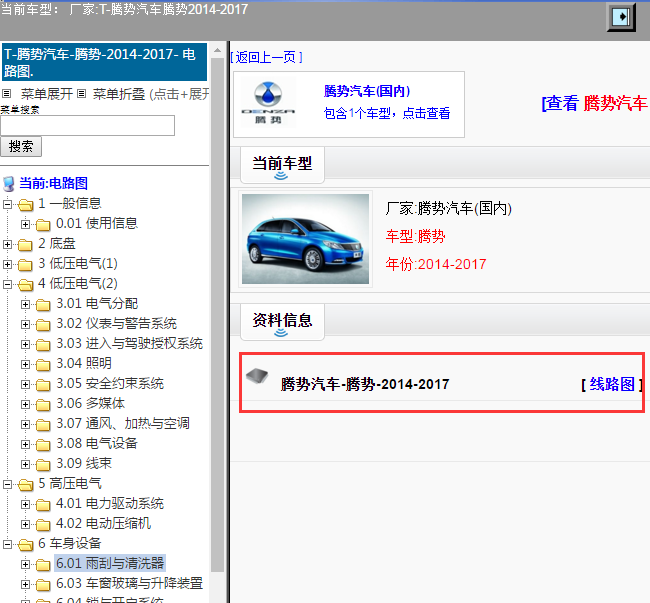The image size is (650, 603).
Task: Open the 线路图 link
Action: pyautogui.click(x=612, y=384)
